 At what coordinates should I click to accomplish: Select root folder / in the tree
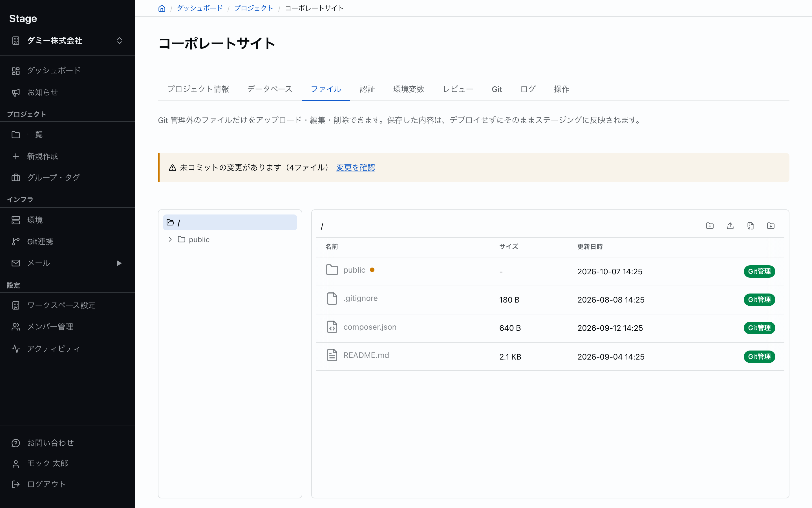(x=230, y=222)
